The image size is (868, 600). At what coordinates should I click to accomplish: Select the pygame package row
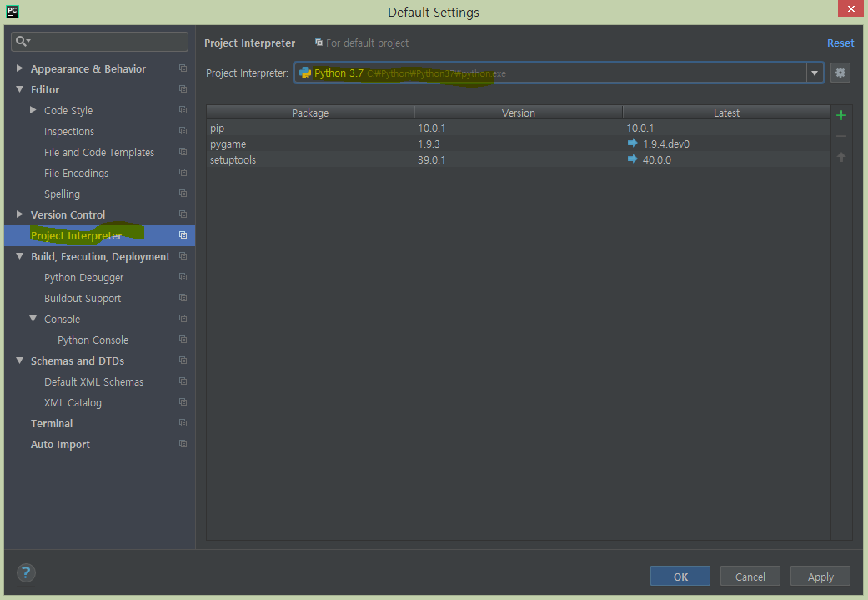(518, 144)
